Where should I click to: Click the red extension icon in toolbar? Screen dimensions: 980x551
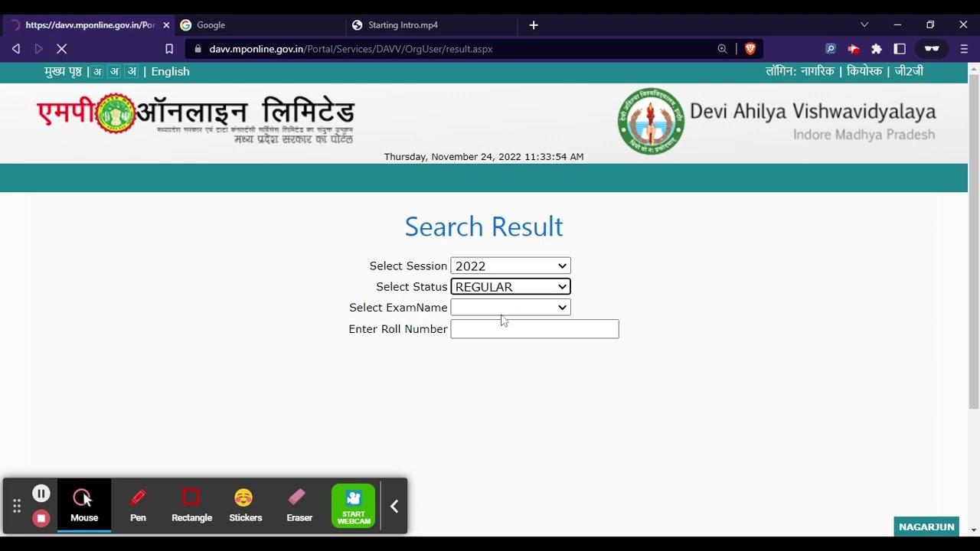[854, 48]
